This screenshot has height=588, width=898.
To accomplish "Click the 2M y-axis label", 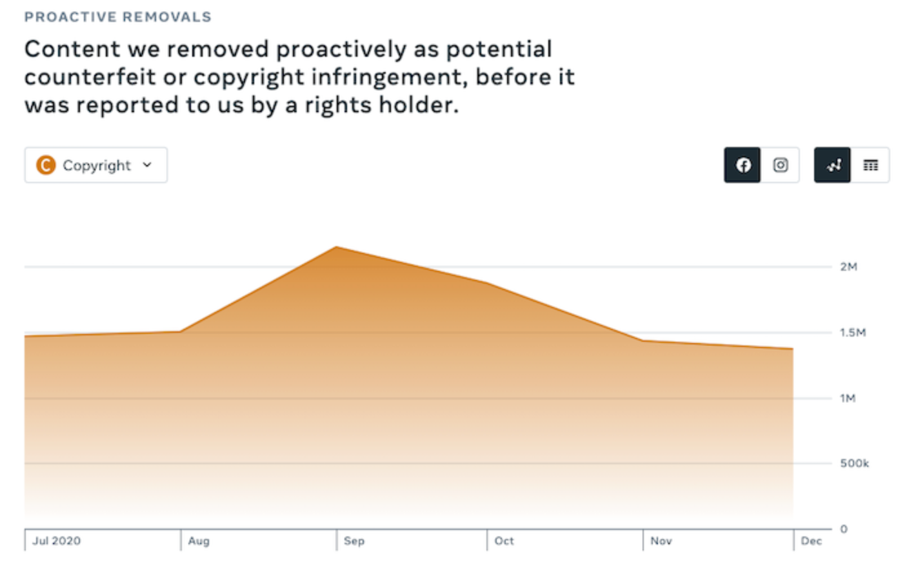I will [x=848, y=267].
